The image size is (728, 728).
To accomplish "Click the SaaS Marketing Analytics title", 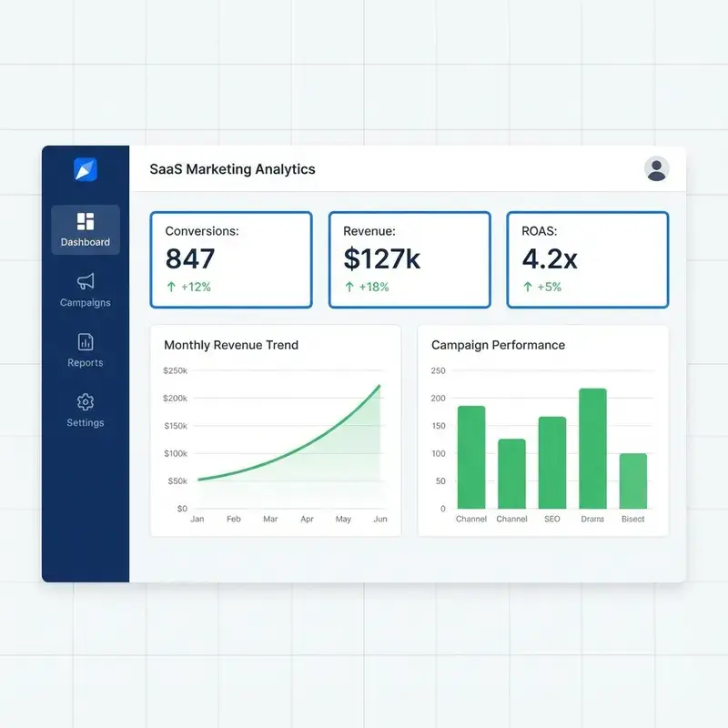I will (x=233, y=169).
